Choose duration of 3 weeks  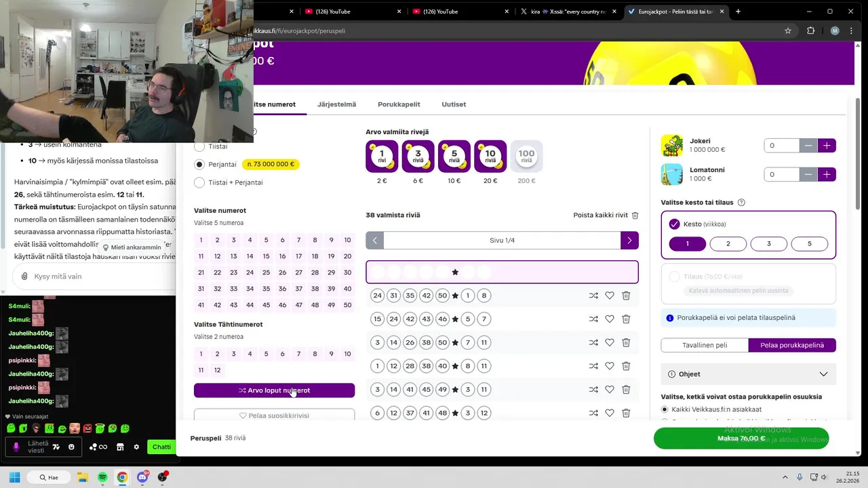[x=769, y=244]
